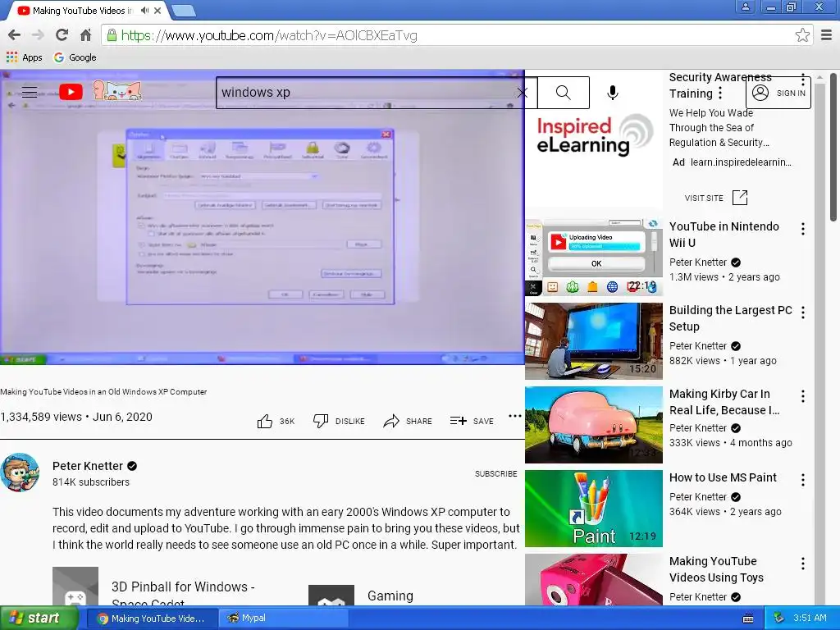SAVE the video to a playlist

pos(472,421)
